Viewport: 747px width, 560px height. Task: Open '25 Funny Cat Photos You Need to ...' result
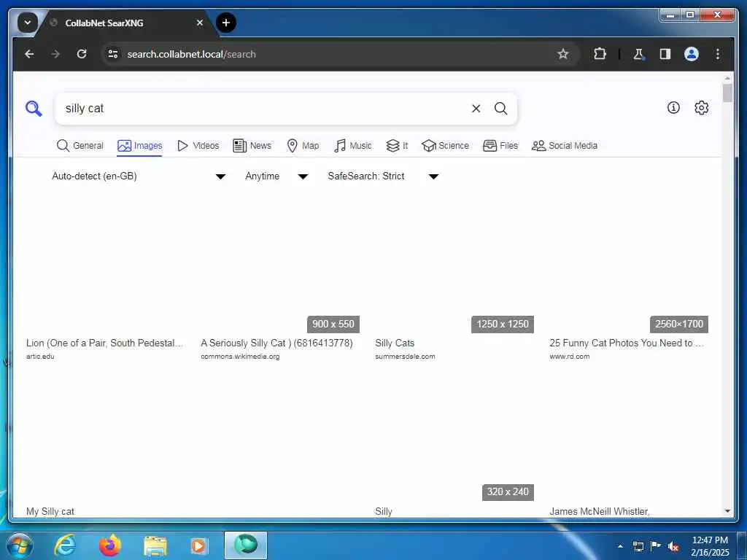tap(627, 343)
